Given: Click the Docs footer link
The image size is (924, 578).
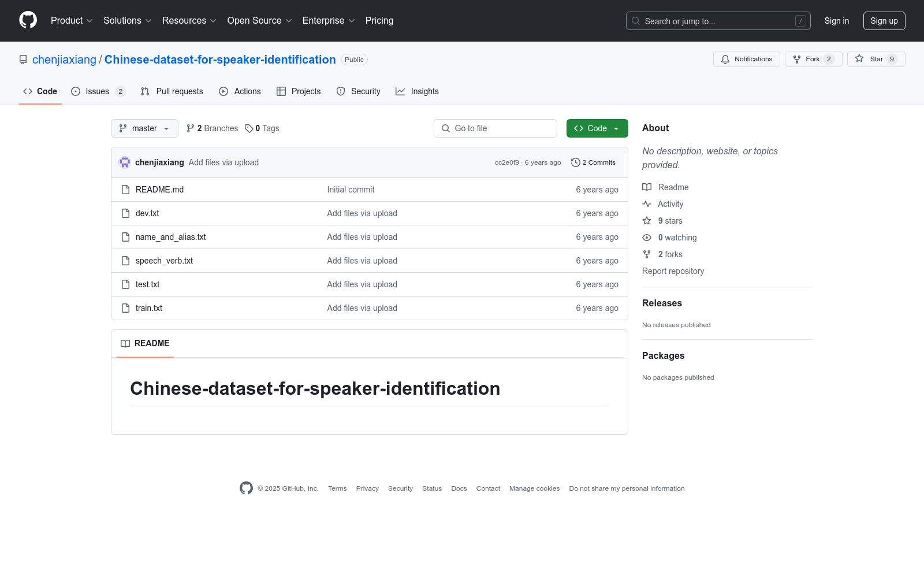Looking at the screenshot, I should point(459,488).
